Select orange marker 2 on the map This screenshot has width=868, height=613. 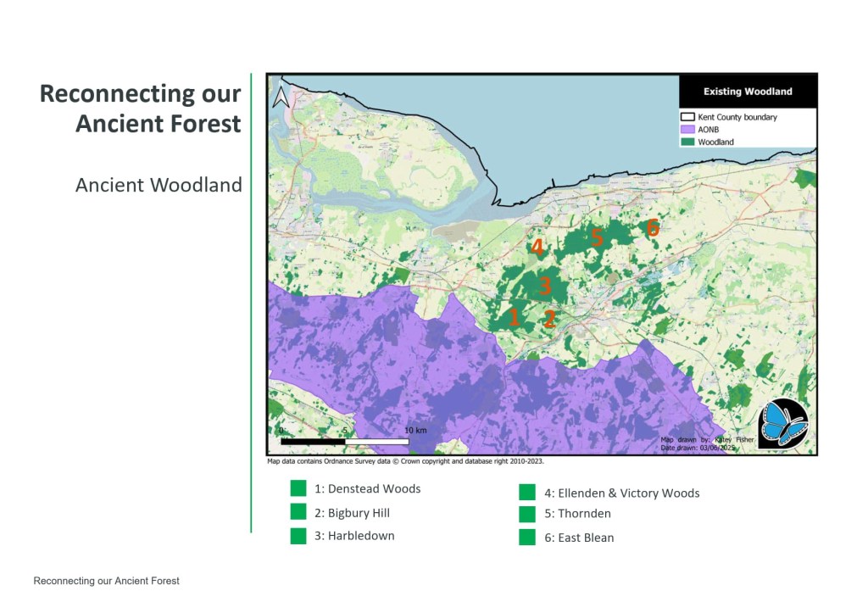(549, 320)
